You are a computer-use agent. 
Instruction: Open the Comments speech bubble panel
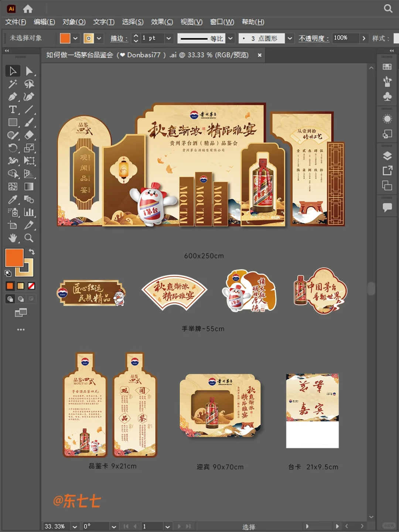[x=387, y=207]
